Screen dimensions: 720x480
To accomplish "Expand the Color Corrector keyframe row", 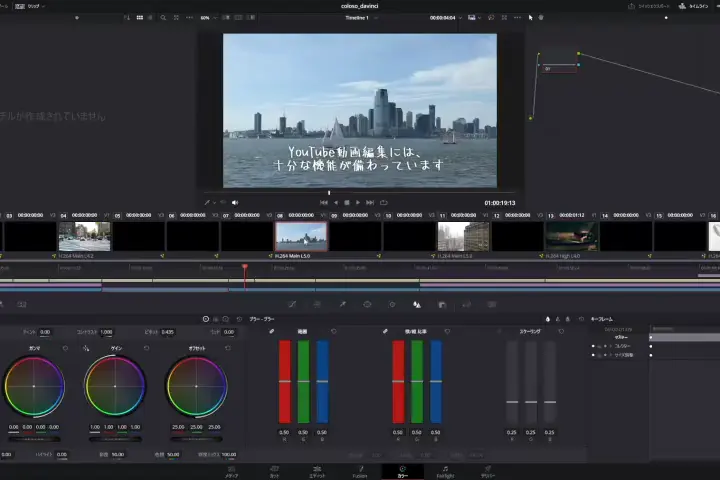I will click(x=610, y=346).
